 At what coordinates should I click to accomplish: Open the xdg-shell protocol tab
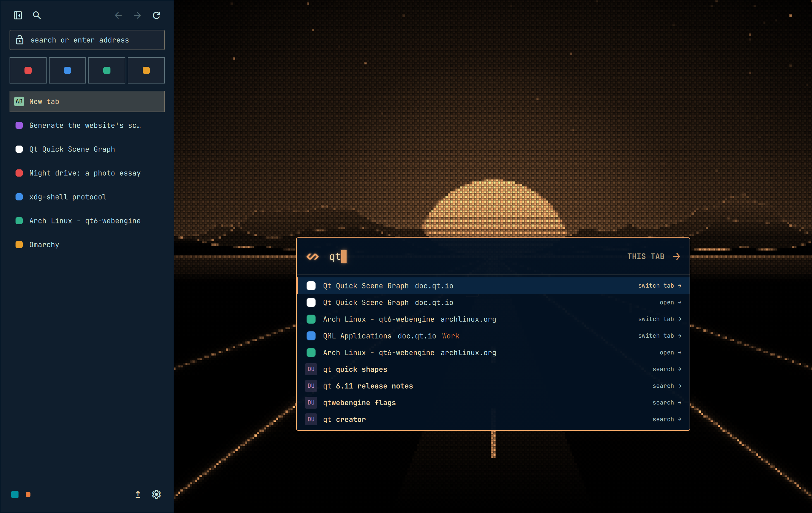click(87, 197)
